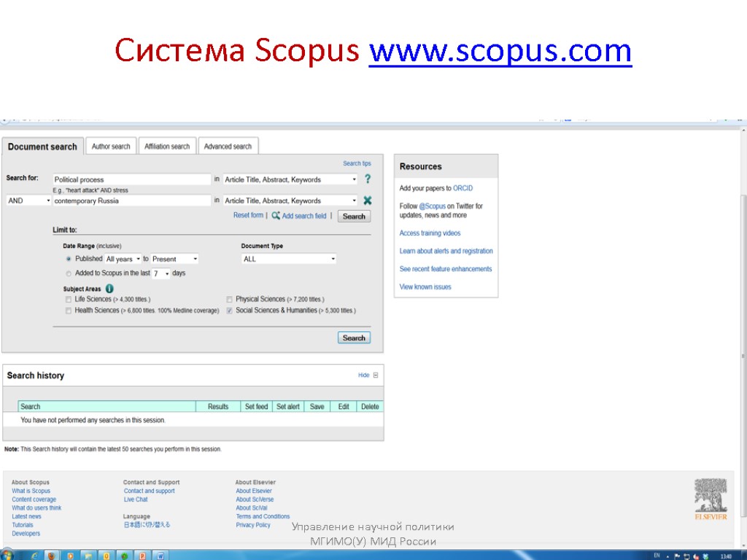Open See recent feature enhancements link
The image size is (747, 560).
[x=446, y=269]
